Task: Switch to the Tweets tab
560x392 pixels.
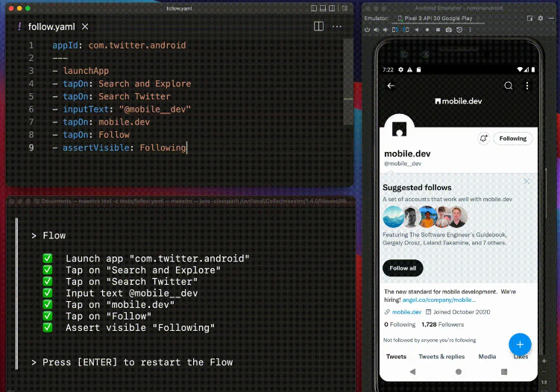Action: coord(396,356)
